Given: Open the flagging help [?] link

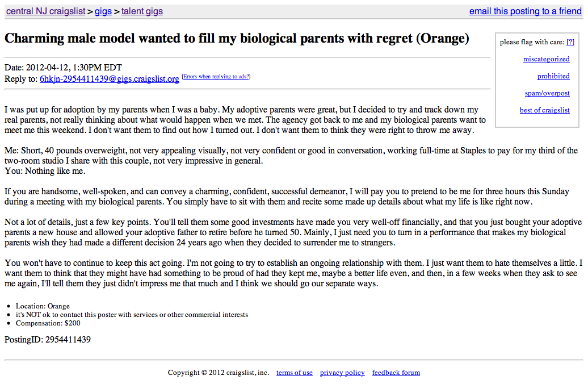Looking at the screenshot, I should click(570, 42).
